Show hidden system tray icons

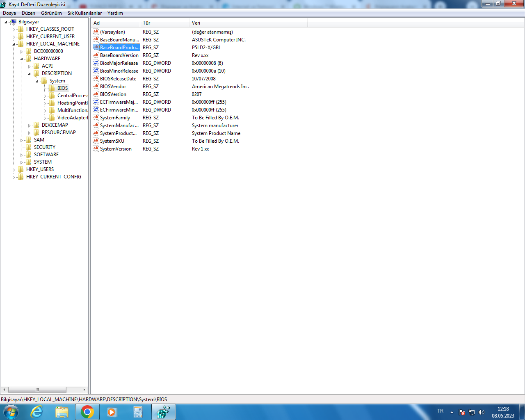coord(452,412)
